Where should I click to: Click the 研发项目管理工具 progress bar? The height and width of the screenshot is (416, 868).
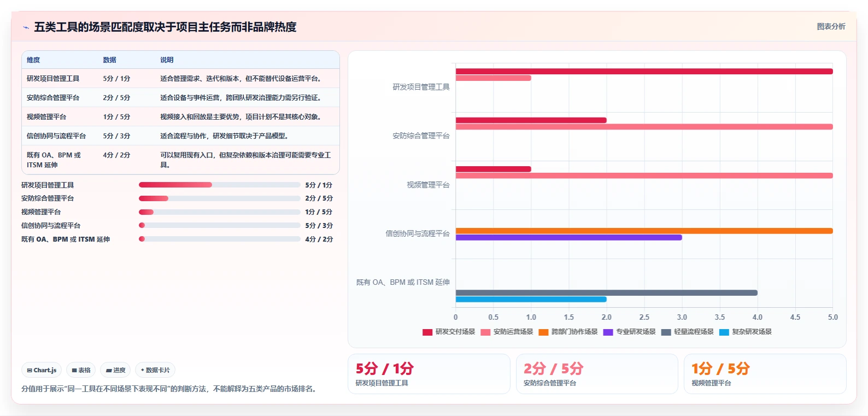(x=220, y=185)
